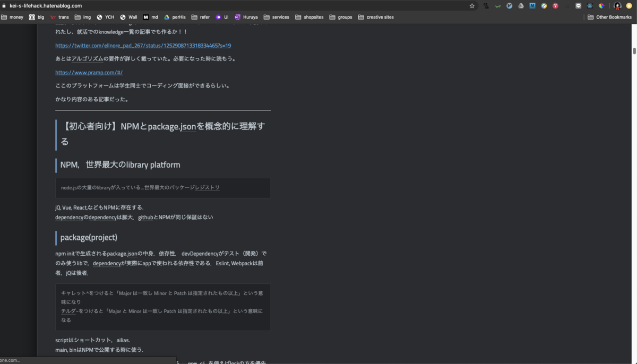Click the アルゴリズム keyword link
The height and width of the screenshot is (364, 637).
click(88, 58)
